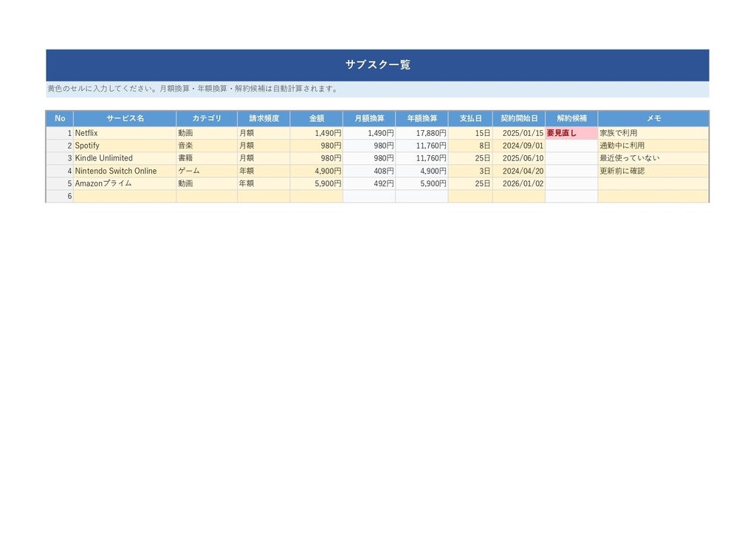Viewport: 756px width, 535px height.
Task: Select the 金額 cell 4,900円 for Nintendo
Action: (316, 171)
